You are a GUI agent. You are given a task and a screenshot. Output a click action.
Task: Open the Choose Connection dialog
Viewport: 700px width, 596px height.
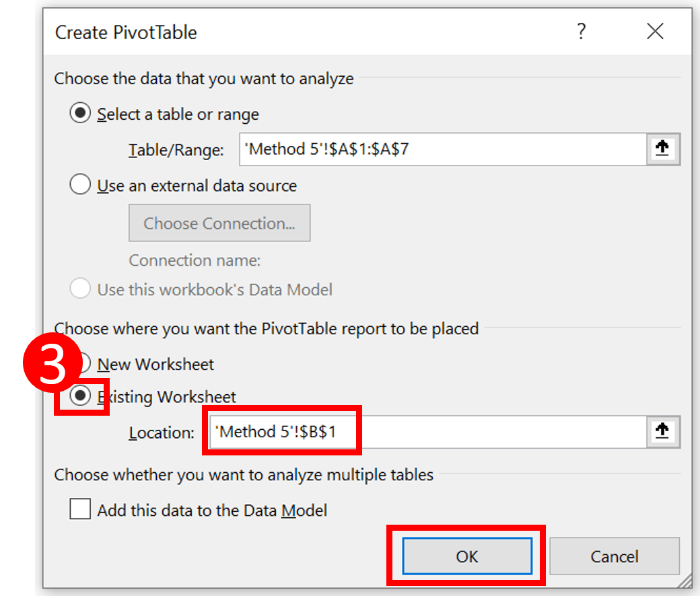[x=219, y=223]
